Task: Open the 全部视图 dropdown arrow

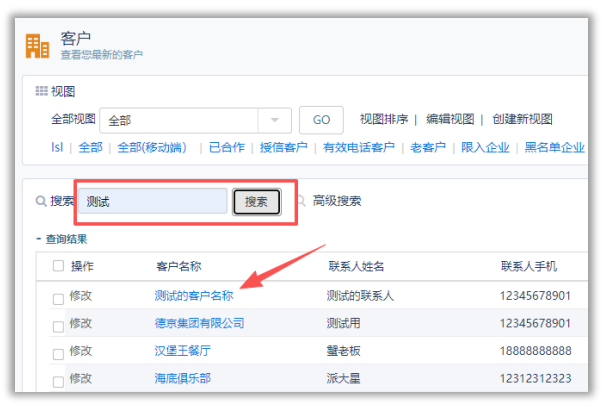Action: click(274, 120)
